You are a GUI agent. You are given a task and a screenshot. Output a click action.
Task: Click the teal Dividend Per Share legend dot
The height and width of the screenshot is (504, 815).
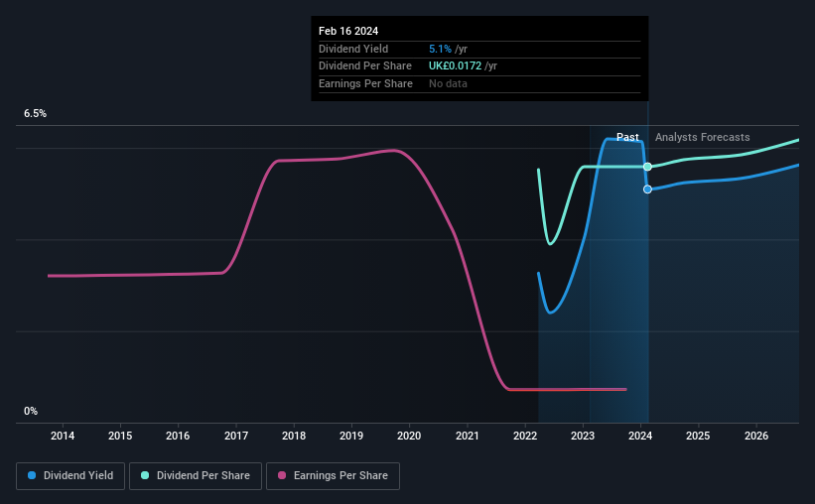click(x=145, y=475)
